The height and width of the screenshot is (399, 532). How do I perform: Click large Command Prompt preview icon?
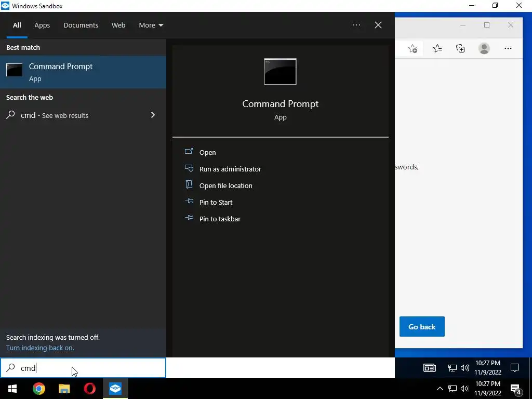tap(280, 72)
